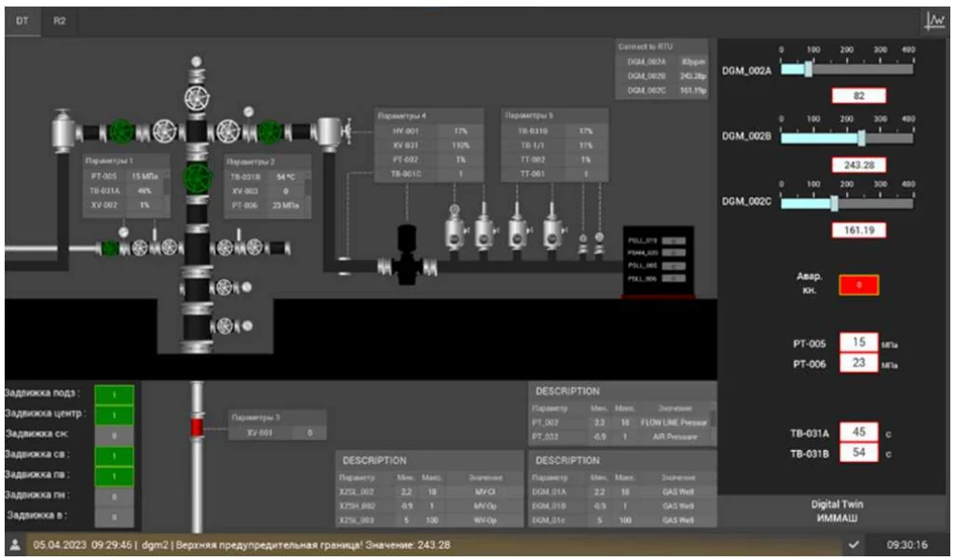Click the DGM_002C value field showing 161.19
955x560 pixels.
tap(859, 230)
